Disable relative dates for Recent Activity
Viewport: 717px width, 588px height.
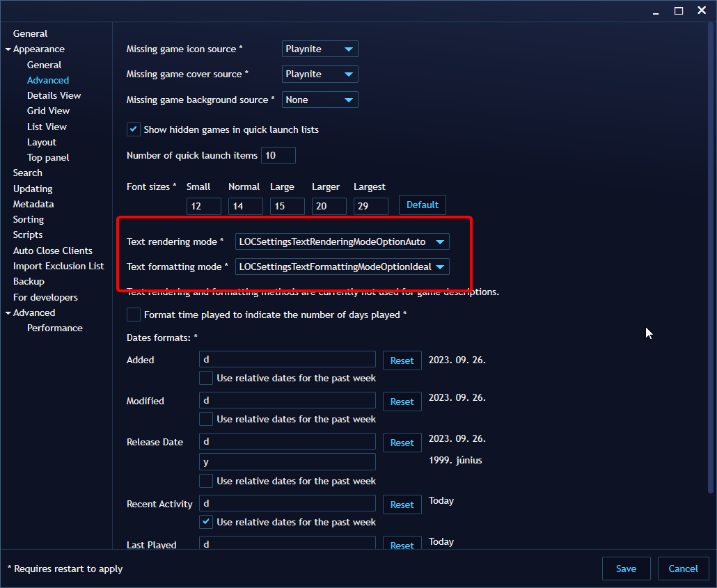(205, 522)
